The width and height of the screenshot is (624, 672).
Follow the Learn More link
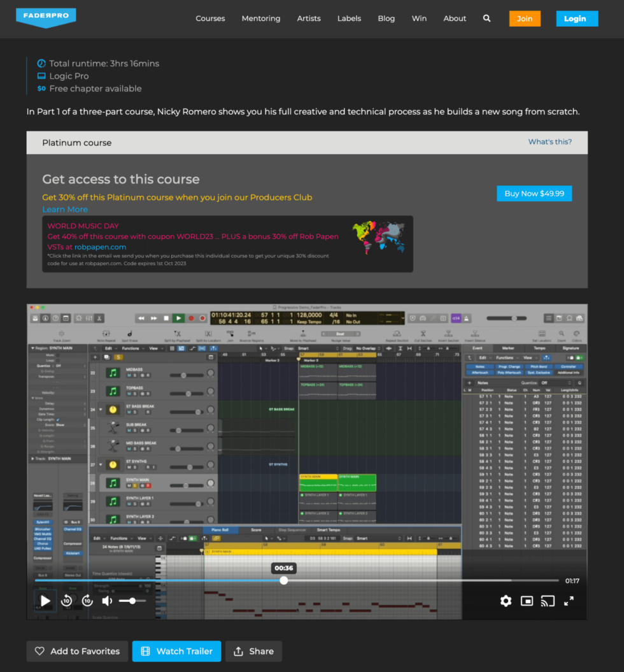click(65, 210)
